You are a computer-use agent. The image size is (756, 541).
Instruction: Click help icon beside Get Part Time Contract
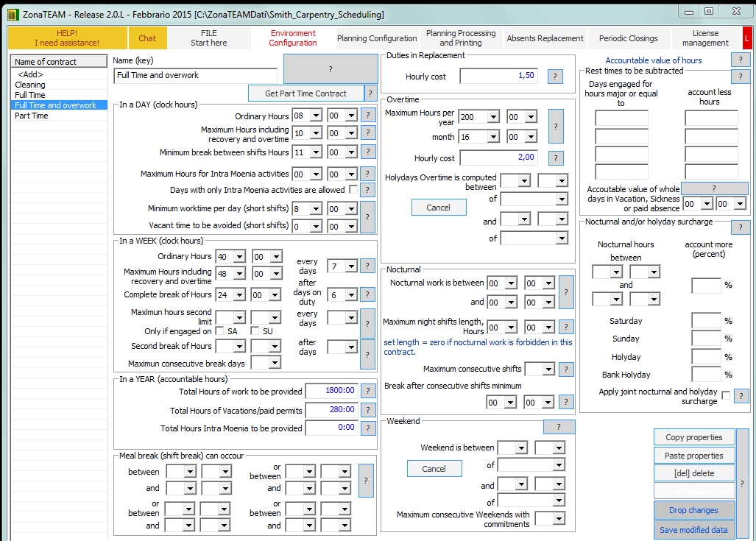(371, 93)
